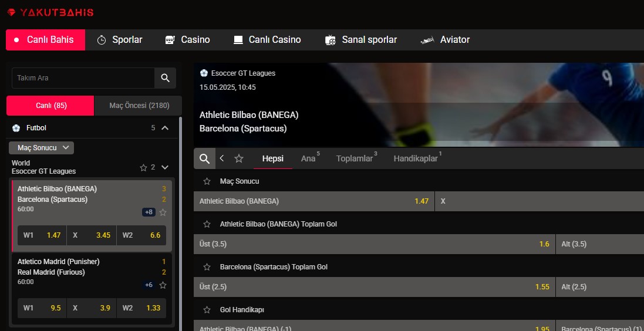Favorite the Maç Sonucu market star
Screen dimensions: 644x331
pos(207,181)
